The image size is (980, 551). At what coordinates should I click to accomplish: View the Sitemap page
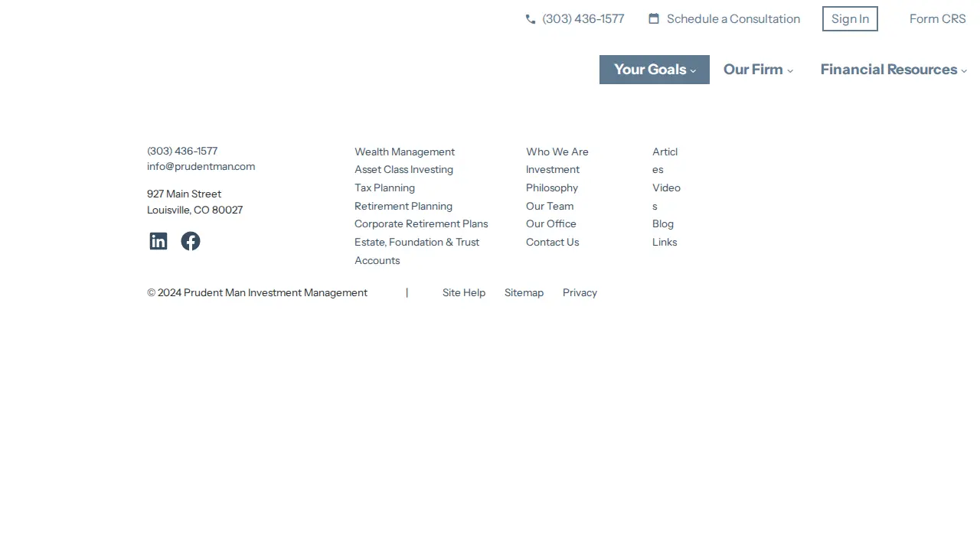[x=524, y=292]
